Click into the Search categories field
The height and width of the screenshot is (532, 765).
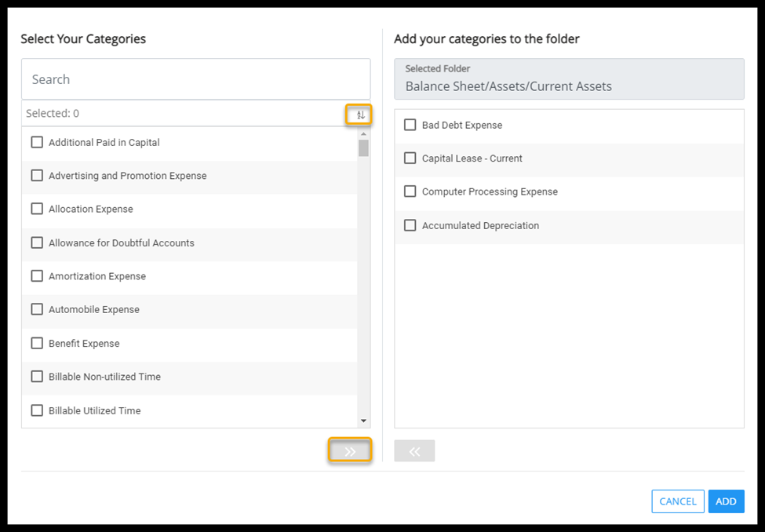(195, 79)
